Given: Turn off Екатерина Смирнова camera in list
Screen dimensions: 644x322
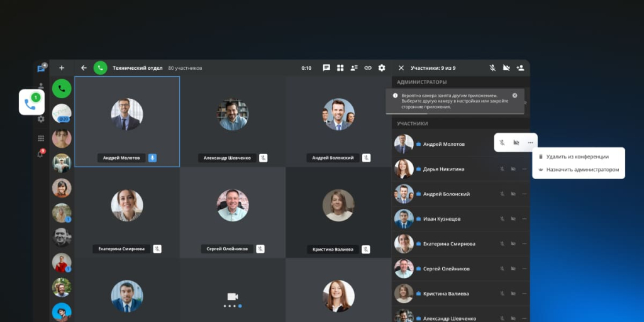Looking at the screenshot, I should (x=513, y=243).
